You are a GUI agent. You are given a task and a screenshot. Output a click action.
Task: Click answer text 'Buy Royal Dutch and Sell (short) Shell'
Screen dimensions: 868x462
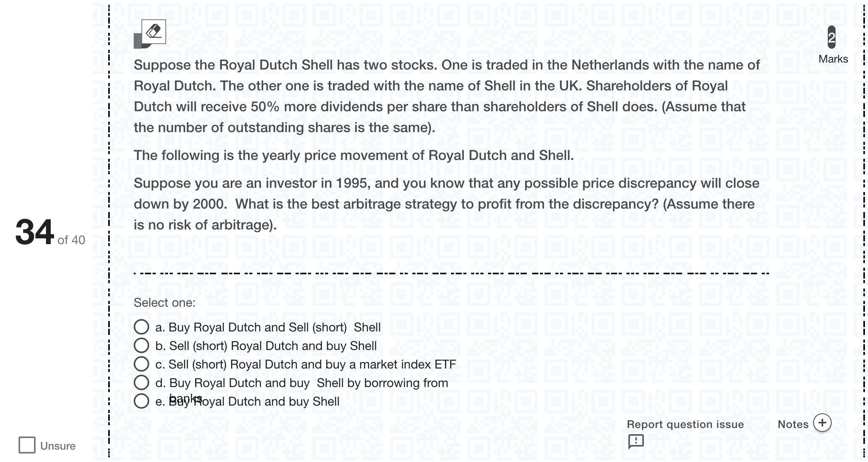274,327
